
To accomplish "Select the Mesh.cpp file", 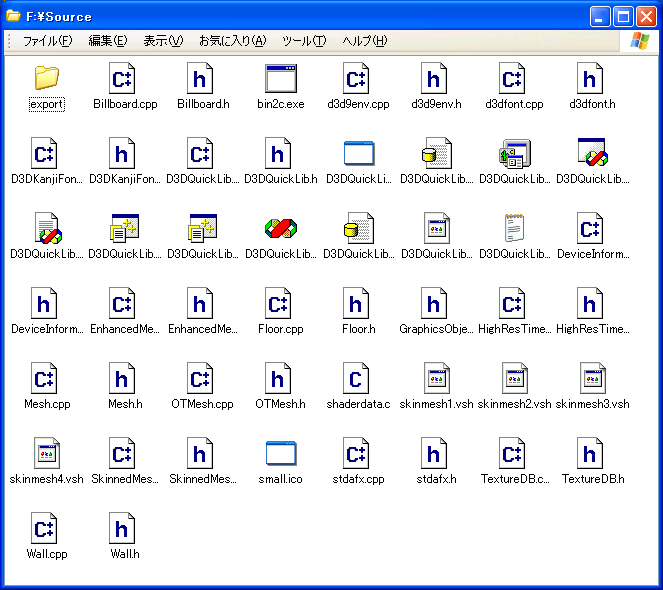I will (x=46, y=379).
